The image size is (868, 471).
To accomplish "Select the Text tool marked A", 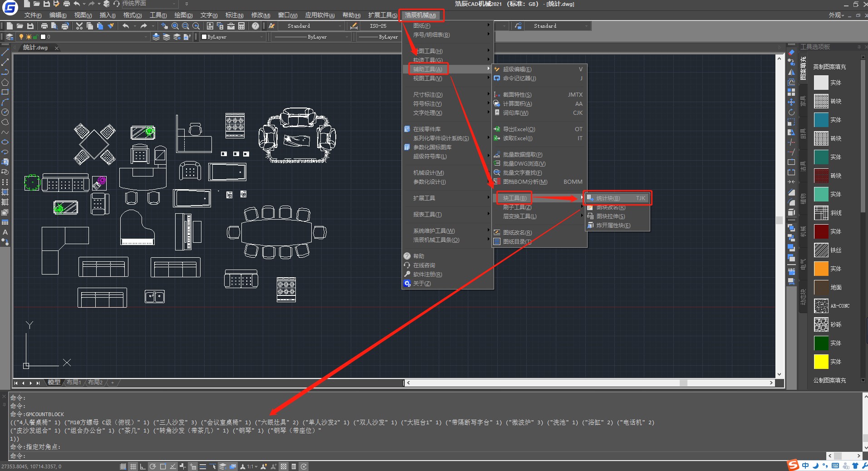I will point(5,232).
